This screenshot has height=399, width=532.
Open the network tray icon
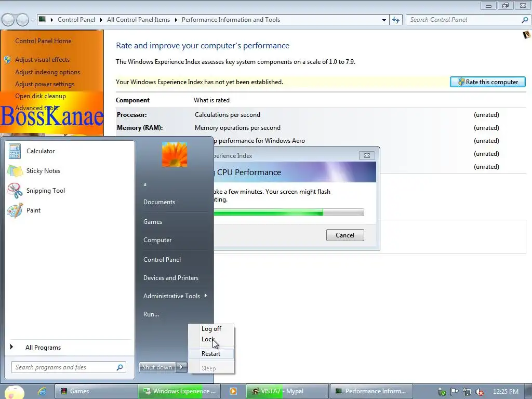(x=467, y=392)
